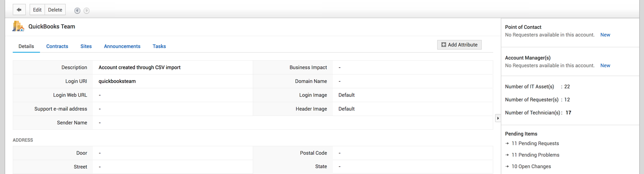Screen dimensions: 644x174
Task: View the 11 Pending Problems
Action: (x=535, y=155)
